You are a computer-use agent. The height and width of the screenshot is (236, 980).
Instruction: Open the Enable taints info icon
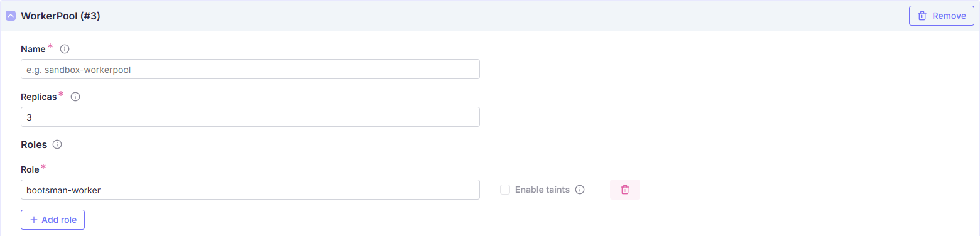pos(580,190)
